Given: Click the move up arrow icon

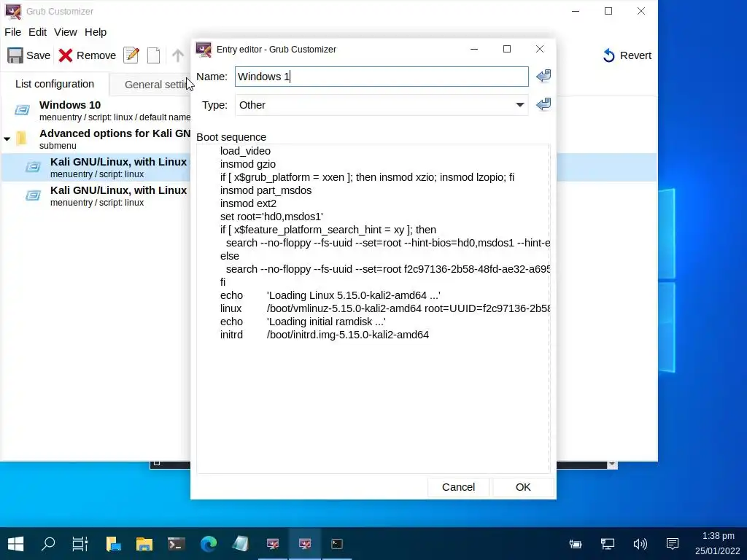Looking at the screenshot, I should point(178,55).
